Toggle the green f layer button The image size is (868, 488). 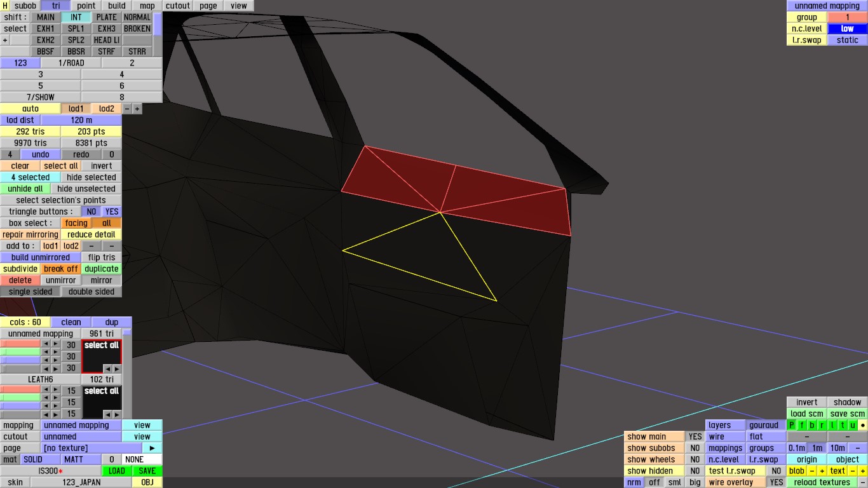(802, 425)
